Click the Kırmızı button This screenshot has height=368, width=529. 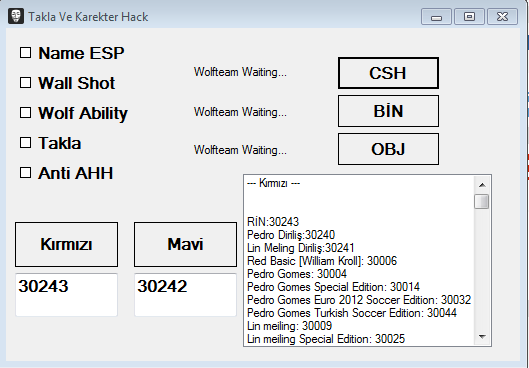pyautogui.click(x=66, y=244)
